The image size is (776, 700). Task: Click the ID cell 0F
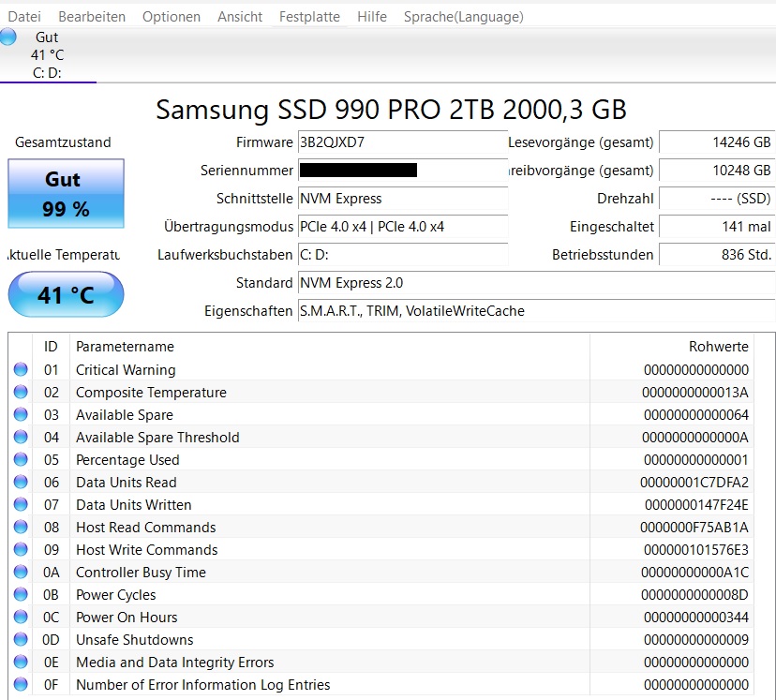51,685
